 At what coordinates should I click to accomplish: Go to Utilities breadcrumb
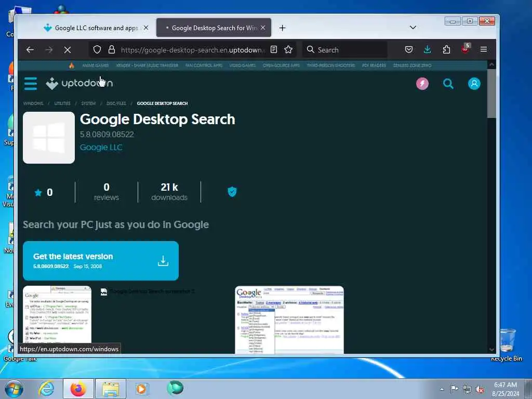click(x=62, y=103)
